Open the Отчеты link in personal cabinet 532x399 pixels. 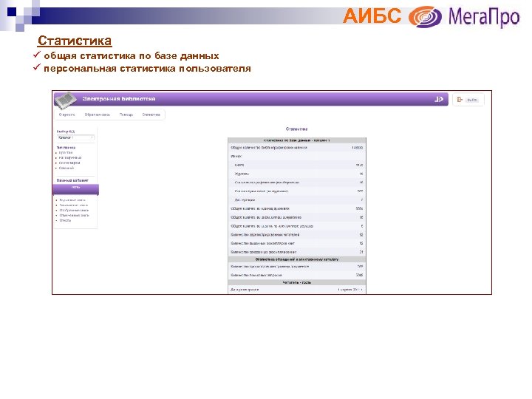point(65,220)
